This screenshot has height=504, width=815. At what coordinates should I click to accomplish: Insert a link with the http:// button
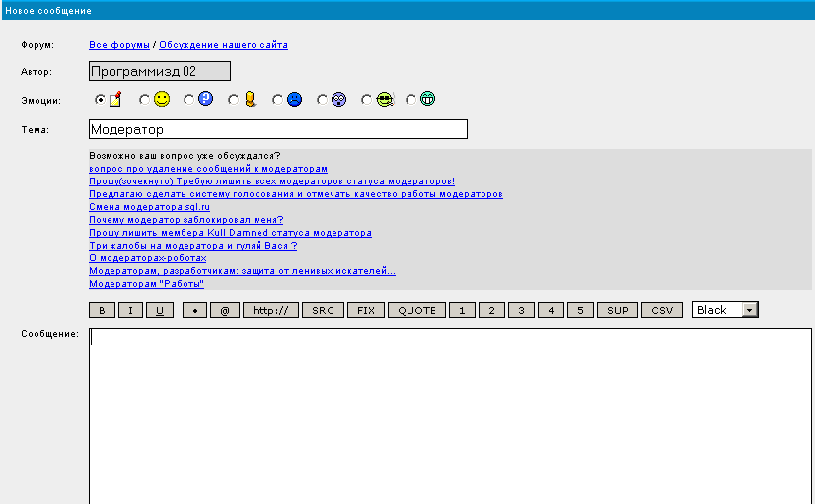coord(270,310)
